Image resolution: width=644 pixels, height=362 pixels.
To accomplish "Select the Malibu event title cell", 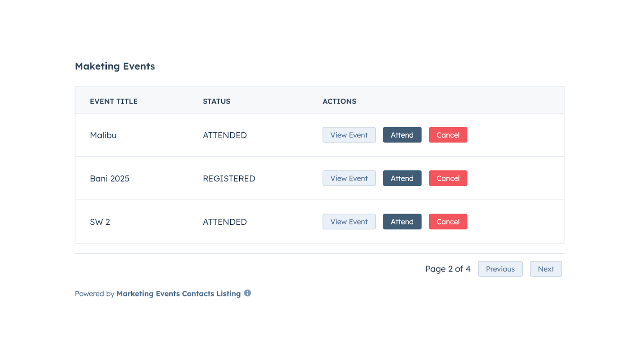I will 103,135.
